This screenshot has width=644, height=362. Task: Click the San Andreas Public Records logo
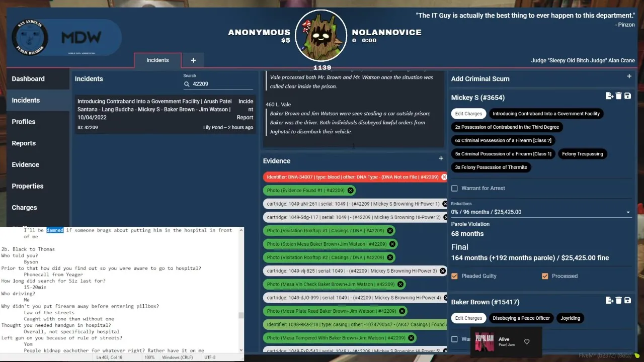[30, 37]
